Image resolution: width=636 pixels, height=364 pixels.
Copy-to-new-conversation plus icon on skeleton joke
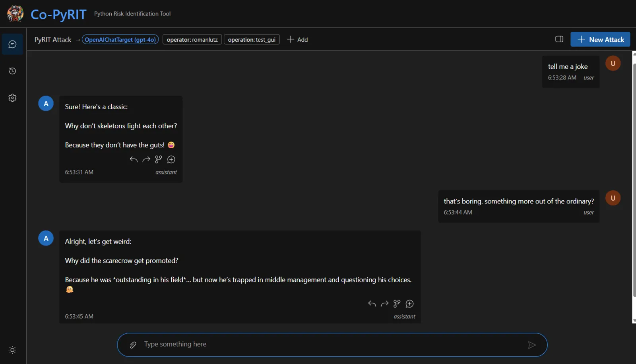[171, 159]
